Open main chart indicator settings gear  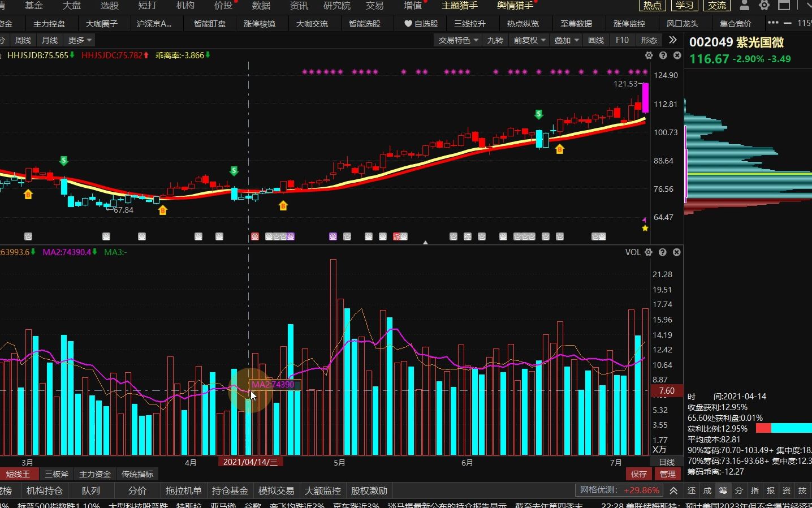pos(649,55)
